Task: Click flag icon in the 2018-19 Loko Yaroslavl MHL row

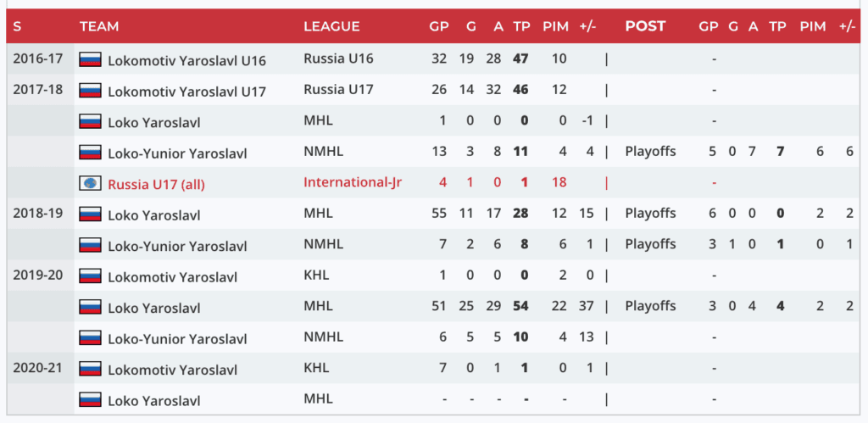Action: 90,214
